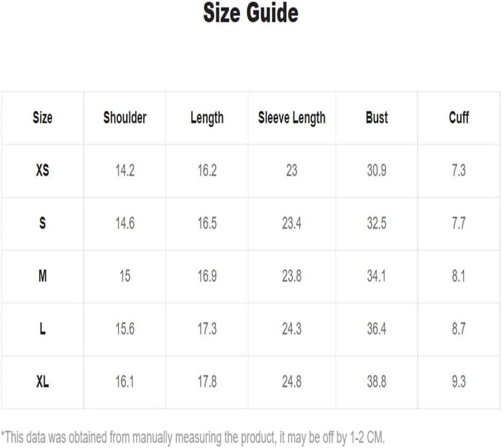Click the Cuff column header
Image resolution: width=502 pixels, height=448 pixels.
click(x=459, y=118)
